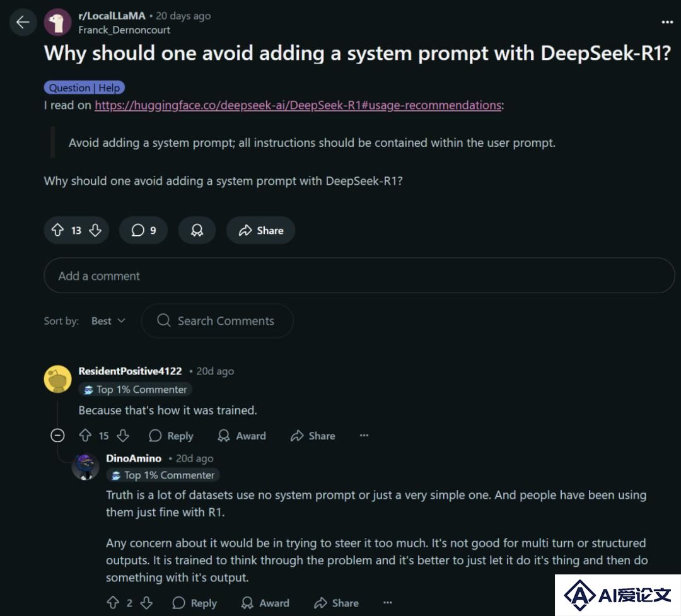The height and width of the screenshot is (616, 681).
Task: Click the Search Comments field
Action: point(217,320)
